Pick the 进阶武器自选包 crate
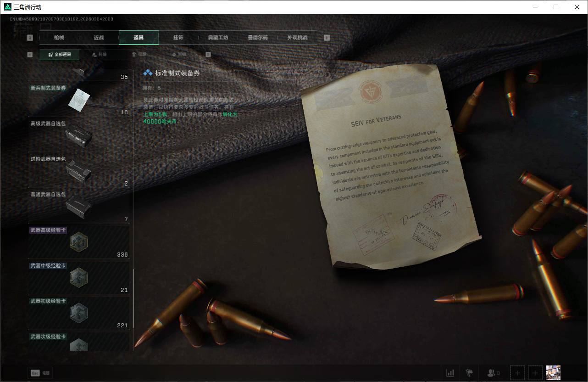This screenshot has height=382, width=588. [79, 170]
